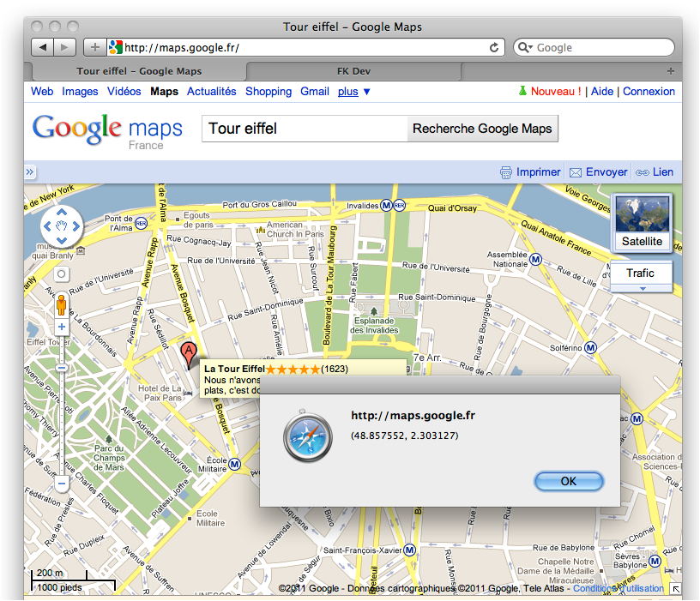
Task: Click the Google favicon in address bar
Action: click(115, 47)
